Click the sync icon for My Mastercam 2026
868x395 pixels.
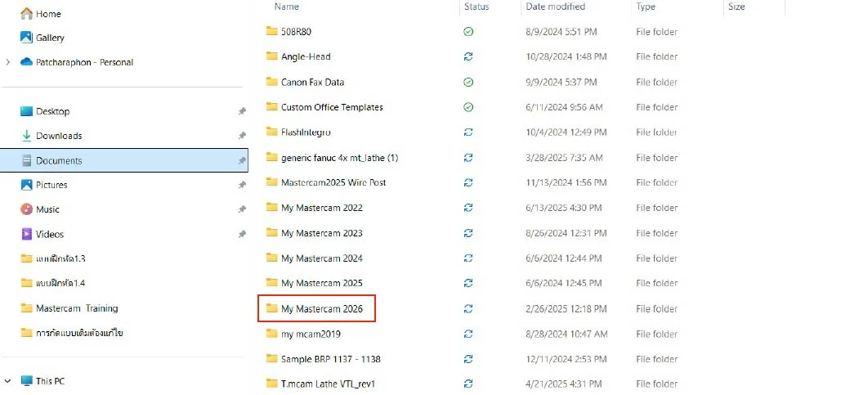468,308
